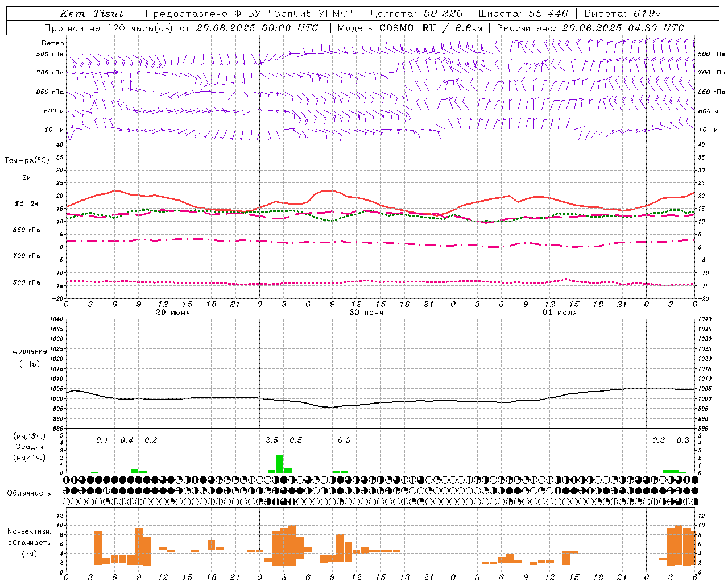
Task: Click the 0.2 precipitation amount value
Action: pos(151,440)
